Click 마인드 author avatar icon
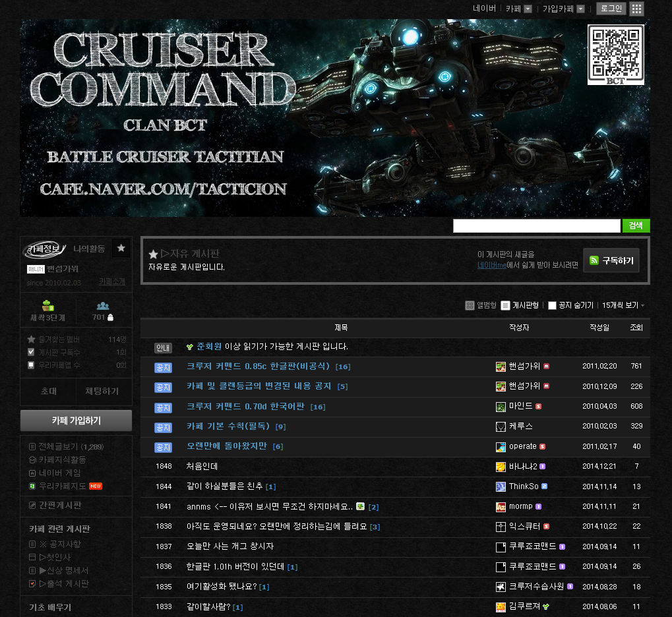Image resolution: width=672 pixels, height=617 pixels. [501, 407]
